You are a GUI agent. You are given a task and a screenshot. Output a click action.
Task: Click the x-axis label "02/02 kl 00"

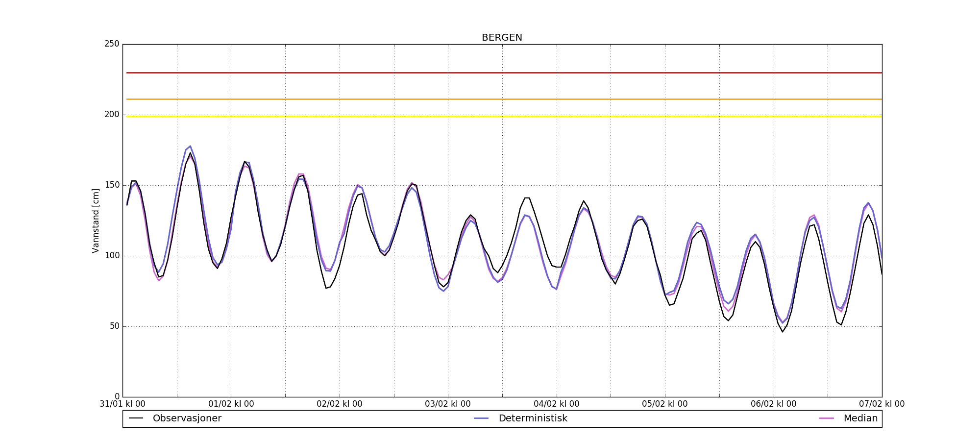click(x=340, y=404)
